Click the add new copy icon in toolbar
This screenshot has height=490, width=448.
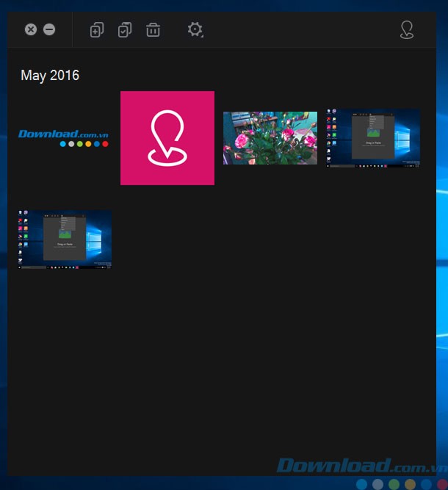[x=97, y=30]
